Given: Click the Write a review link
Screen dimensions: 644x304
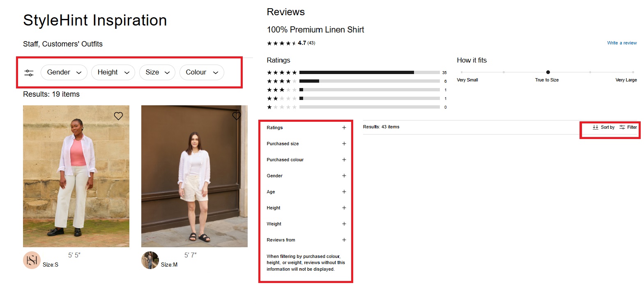Looking at the screenshot, I should coord(622,43).
